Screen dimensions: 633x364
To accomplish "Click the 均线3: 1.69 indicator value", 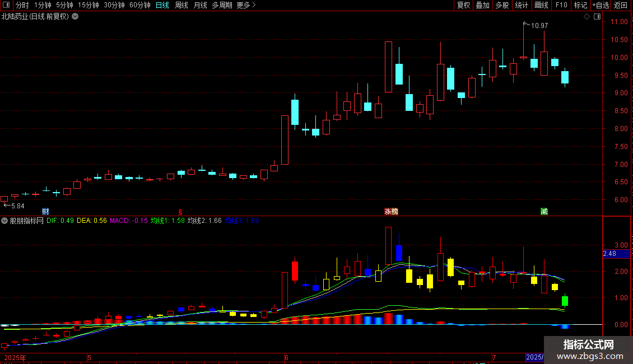I will pos(242,221).
